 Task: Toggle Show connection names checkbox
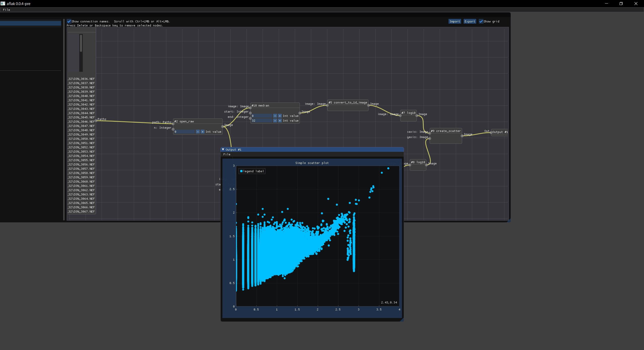[69, 21]
